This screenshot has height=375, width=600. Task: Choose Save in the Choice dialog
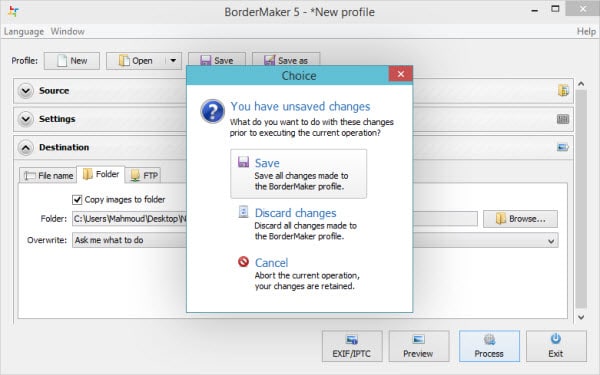298,174
